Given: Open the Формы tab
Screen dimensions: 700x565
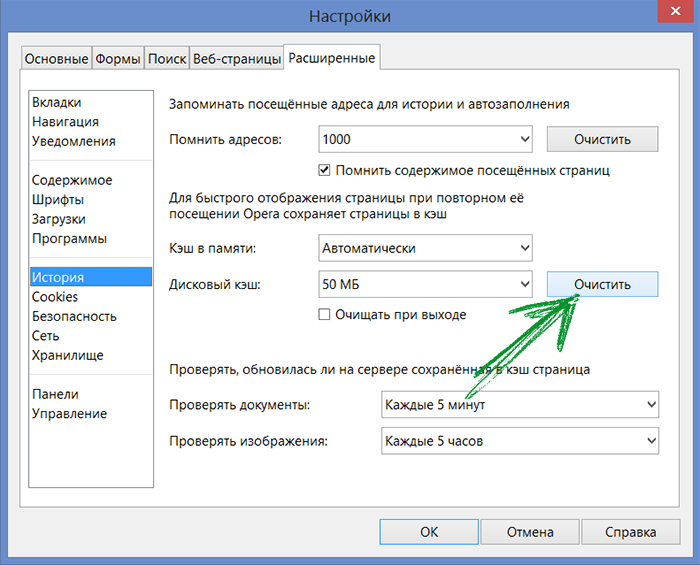Looking at the screenshot, I should pyautogui.click(x=118, y=58).
